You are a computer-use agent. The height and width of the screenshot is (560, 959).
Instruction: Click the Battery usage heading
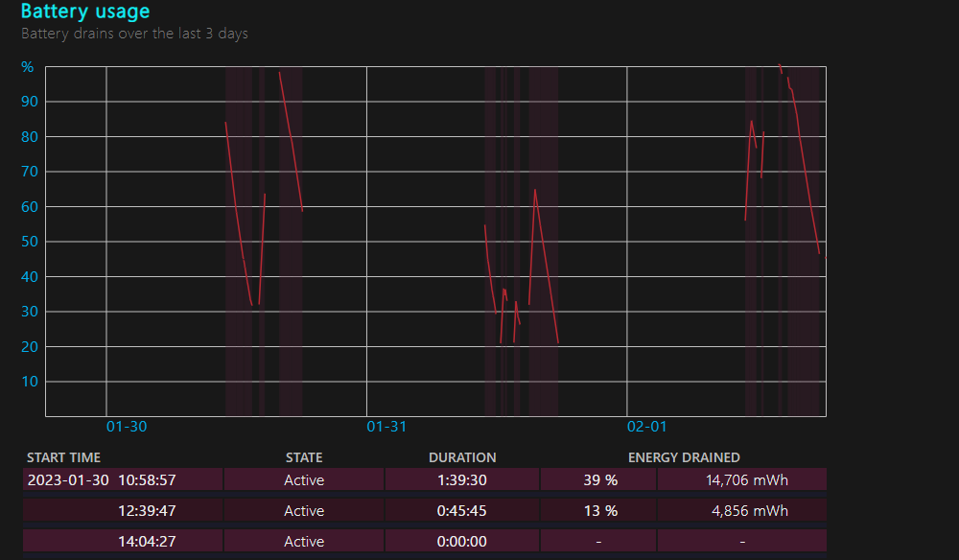(85, 11)
